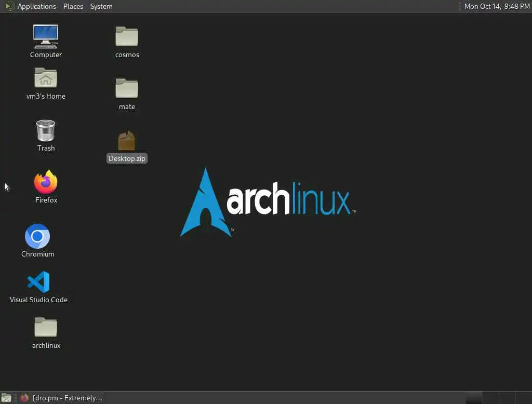Restore the dro.pm Firefox window from the taskbar
Viewport: 532px width, 404px height.
61,398
